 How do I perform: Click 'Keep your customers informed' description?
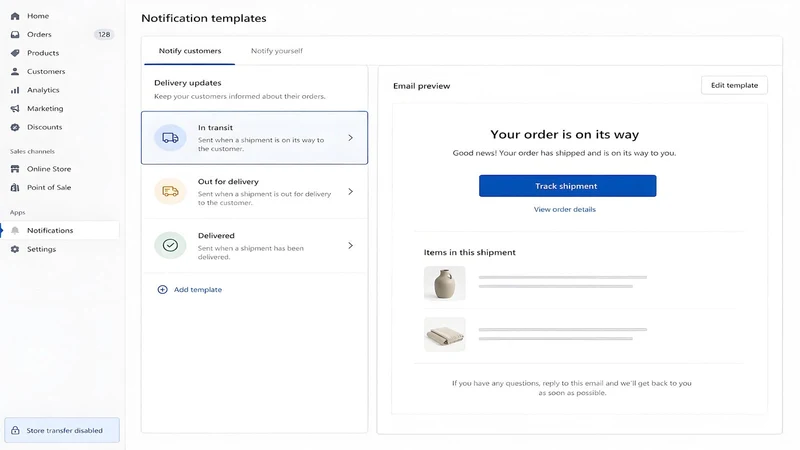click(240, 96)
